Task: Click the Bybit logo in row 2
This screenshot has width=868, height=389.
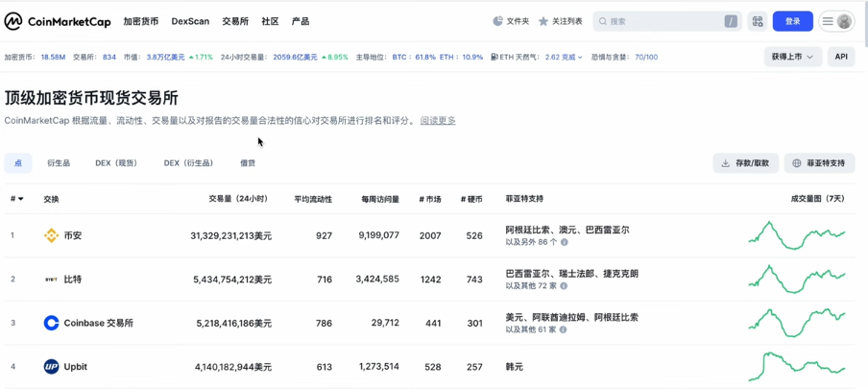Action: point(52,280)
